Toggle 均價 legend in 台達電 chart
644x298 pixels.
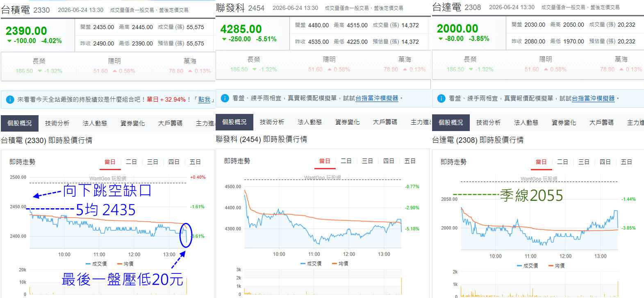(x=557, y=266)
